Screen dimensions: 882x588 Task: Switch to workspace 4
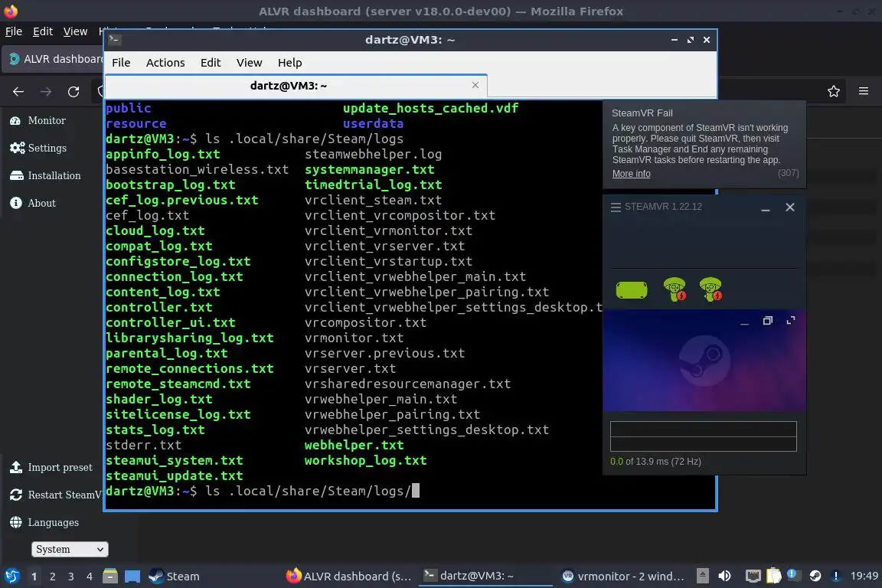coord(89,577)
